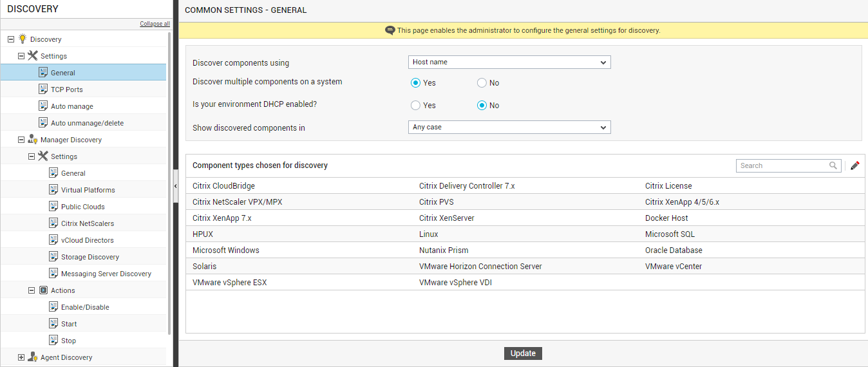Click the Auto manage page icon
Screen dimensions: 868x367
coord(43,106)
